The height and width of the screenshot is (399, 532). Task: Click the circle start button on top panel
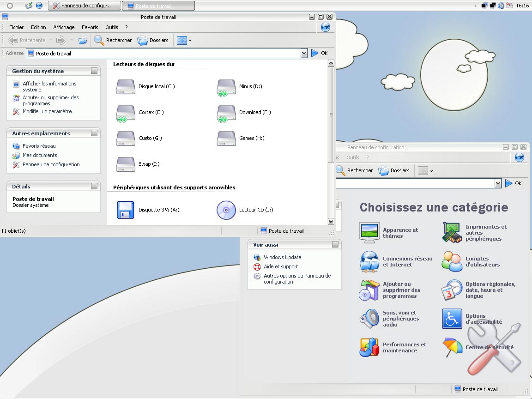[x=10, y=6]
